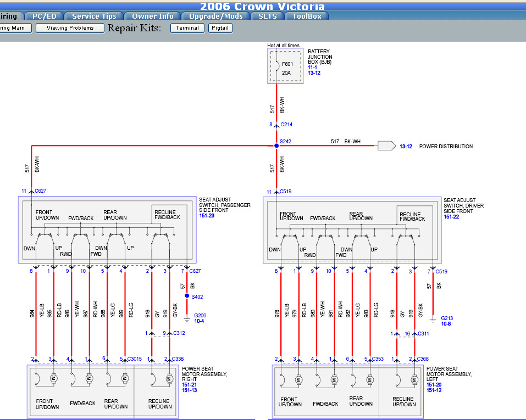Switch to the ToolBox tab

(x=307, y=16)
